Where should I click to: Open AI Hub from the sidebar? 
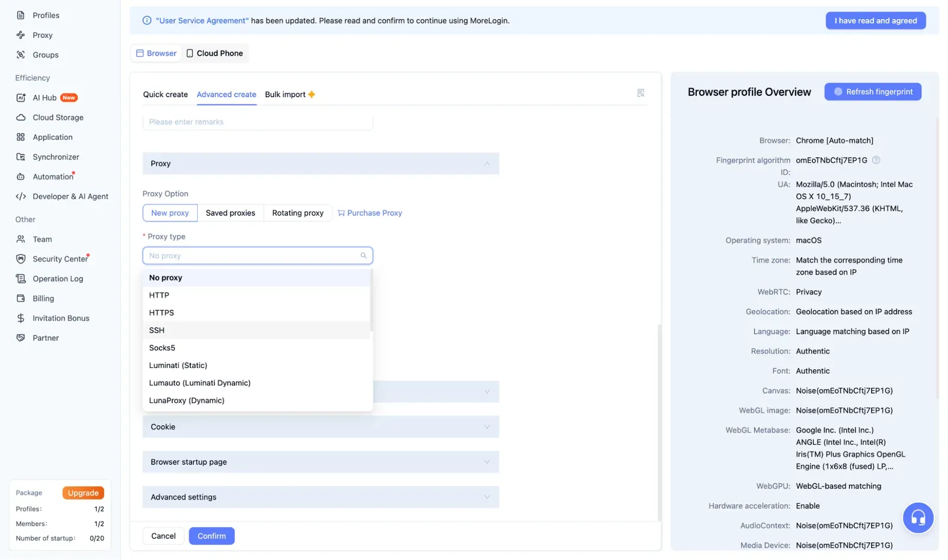pos(44,98)
